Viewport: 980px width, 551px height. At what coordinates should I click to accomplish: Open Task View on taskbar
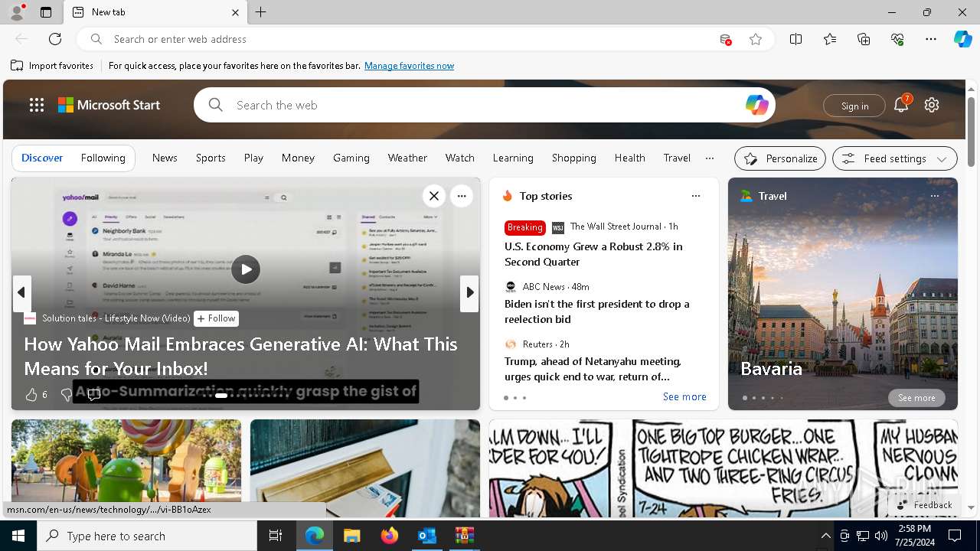point(276,536)
